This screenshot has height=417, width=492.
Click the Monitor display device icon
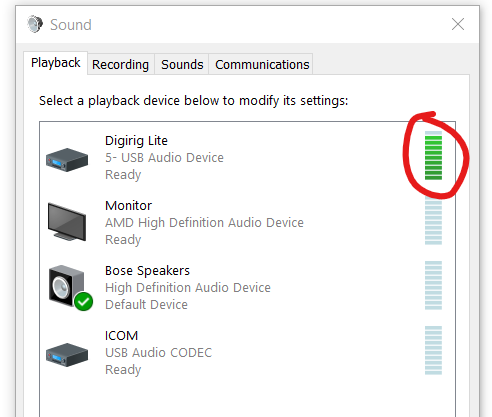[67, 221]
